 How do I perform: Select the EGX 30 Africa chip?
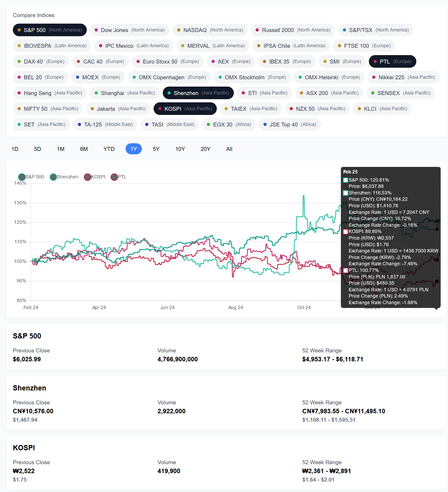coord(229,124)
